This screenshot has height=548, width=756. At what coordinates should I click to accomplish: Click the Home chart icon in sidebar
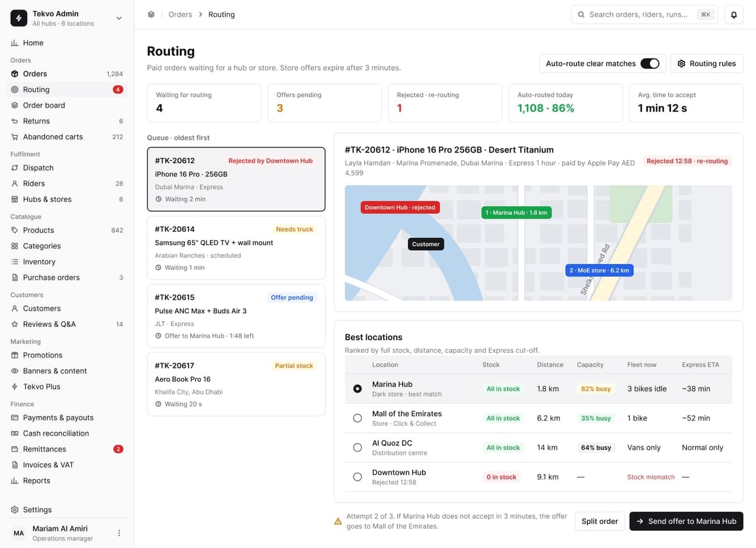tap(14, 43)
